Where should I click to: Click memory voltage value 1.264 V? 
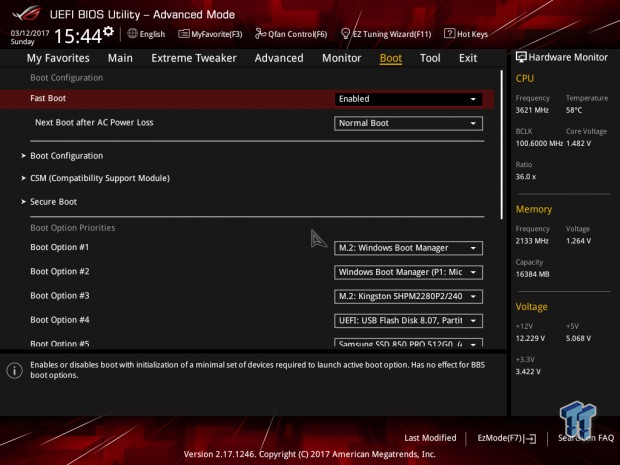pyautogui.click(x=578, y=241)
